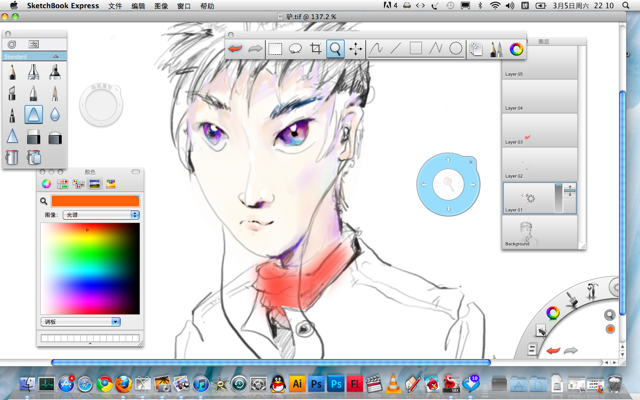Open brush settings sliders icon in palette header

click(33, 44)
